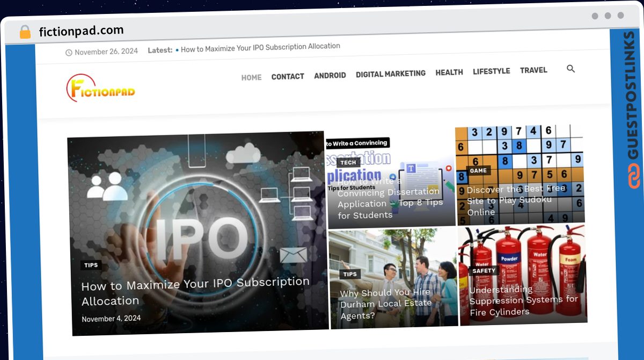Open 'How to Maximize Your IPO Subscription Allocation' article

[x=195, y=292]
